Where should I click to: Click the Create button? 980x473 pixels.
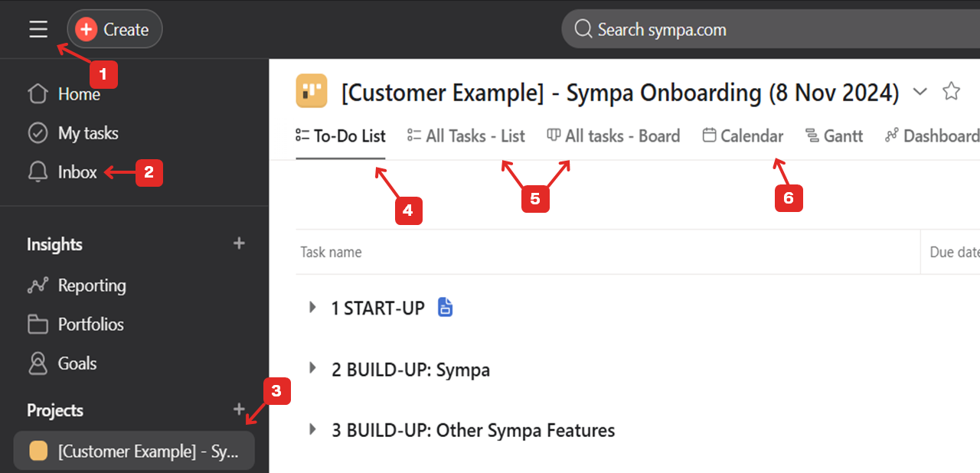pos(114,29)
